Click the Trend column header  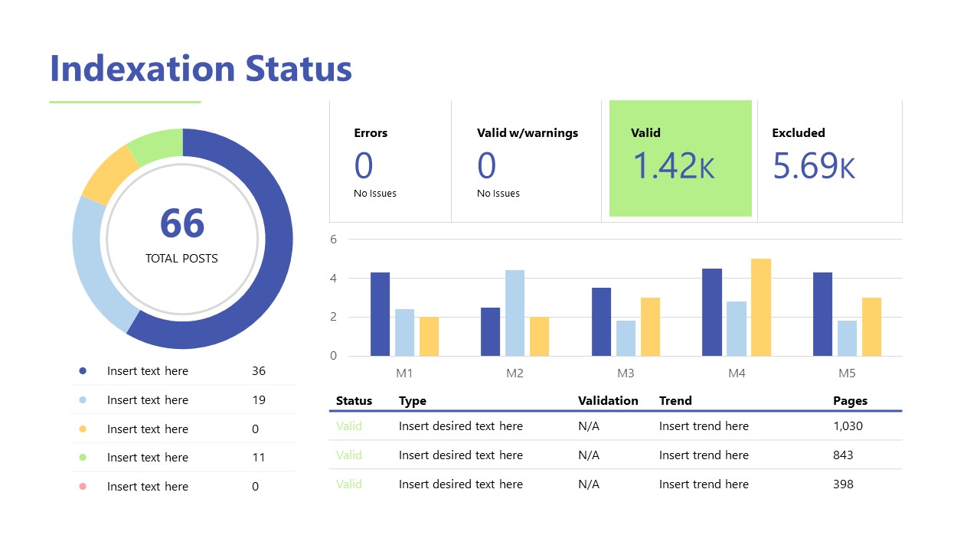click(x=675, y=401)
